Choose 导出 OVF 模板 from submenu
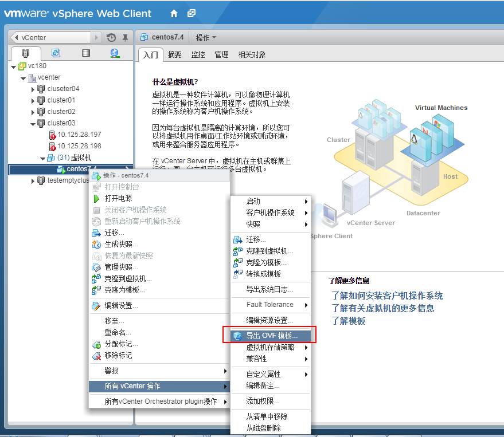This screenshot has width=504, height=437. pyautogui.click(x=271, y=336)
